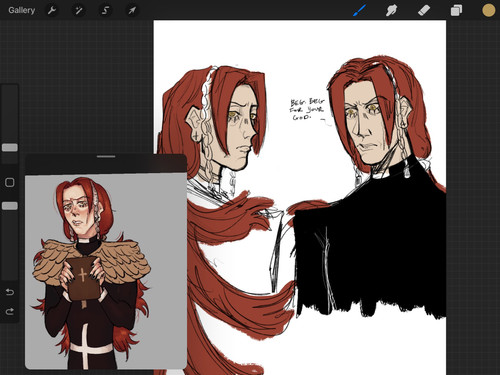The image size is (500, 375).
Task: Open the Gallery
Action: coord(22,10)
